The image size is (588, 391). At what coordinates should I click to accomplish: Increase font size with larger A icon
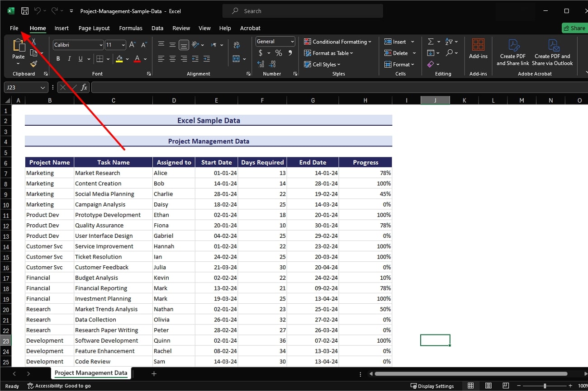(133, 45)
